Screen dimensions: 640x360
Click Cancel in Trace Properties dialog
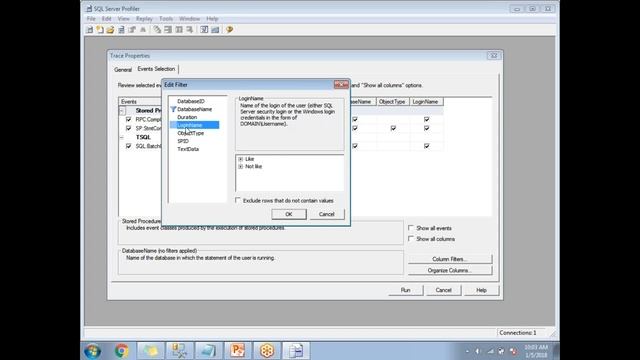pyautogui.click(x=443, y=290)
